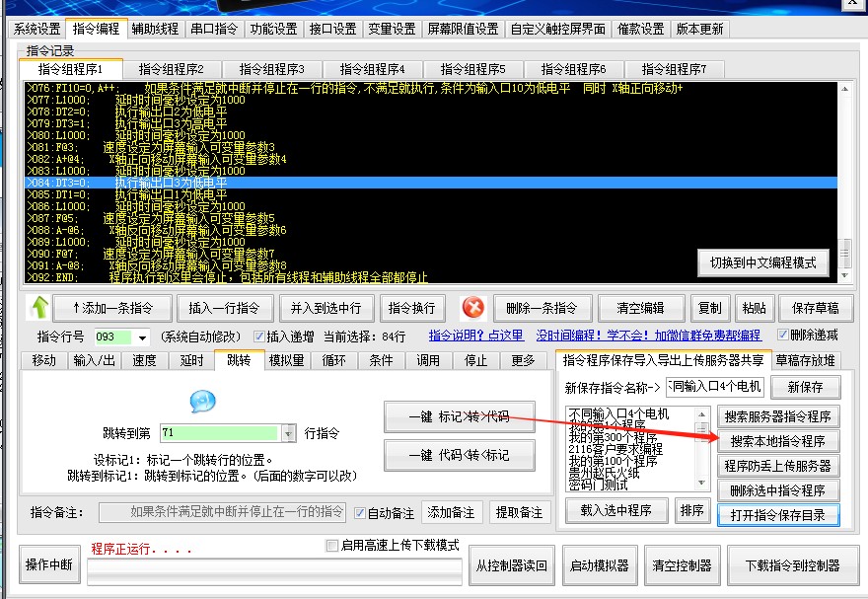
Task: Open 指令说明?点这里 link
Action: tap(476, 336)
